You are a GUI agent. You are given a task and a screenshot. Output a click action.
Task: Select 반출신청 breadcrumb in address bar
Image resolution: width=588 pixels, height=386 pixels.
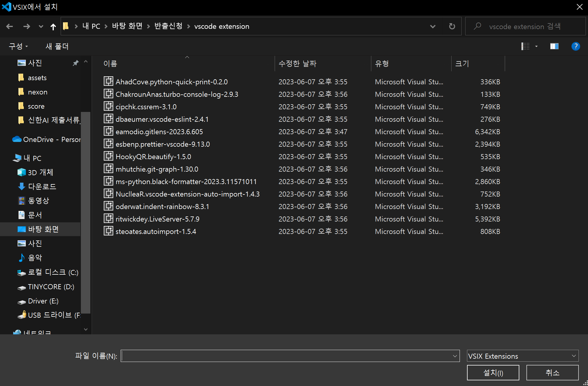click(169, 26)
